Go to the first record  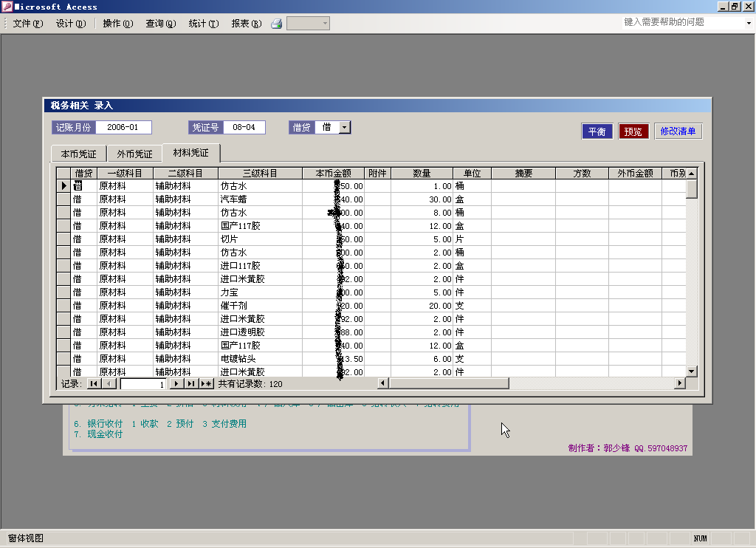94,384
